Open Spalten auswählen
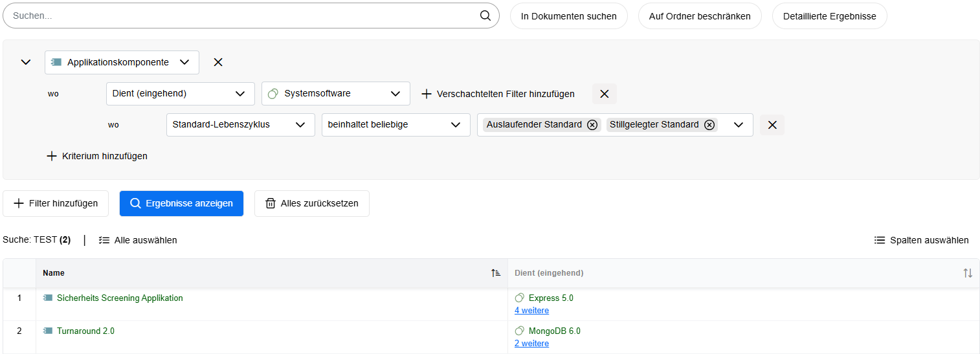The width and height of the screenshot is (980, 354). 922,240
